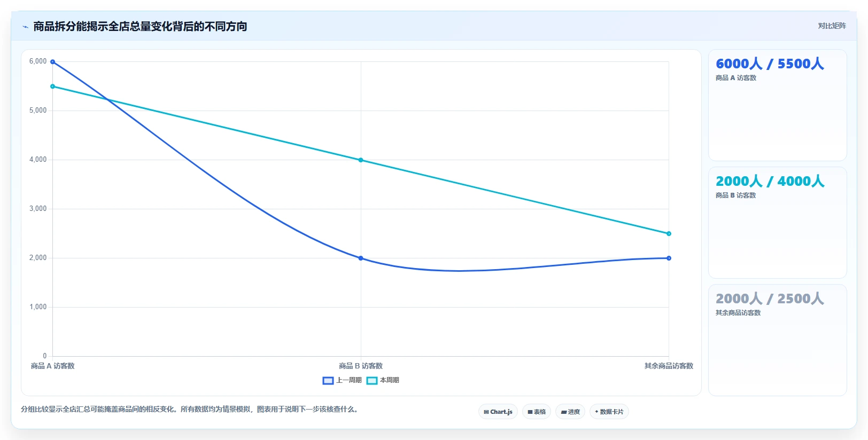The image size is (868, 440).
Task: Click the x-axis label 商品 B 访客数
Action: click(x=361, y=366)
